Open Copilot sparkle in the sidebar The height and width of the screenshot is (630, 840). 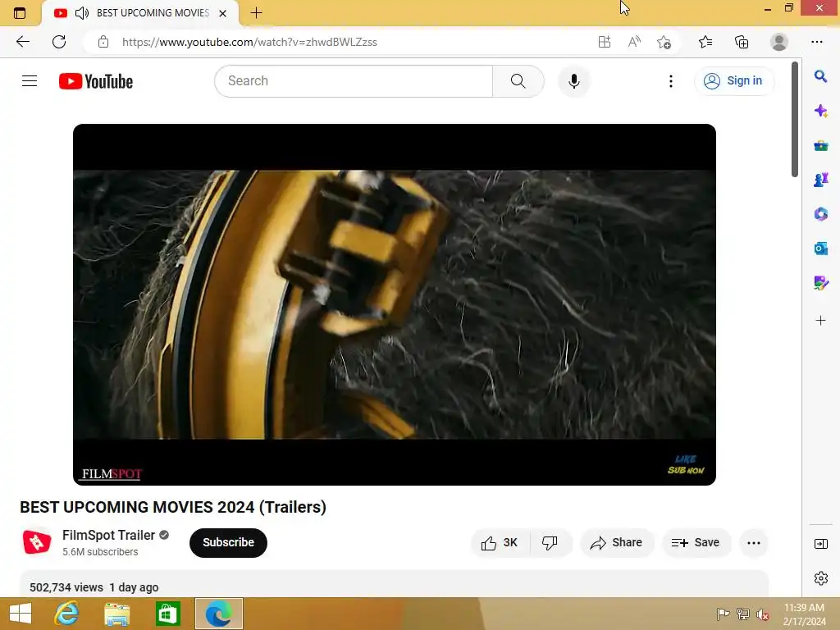coord(820,111)
